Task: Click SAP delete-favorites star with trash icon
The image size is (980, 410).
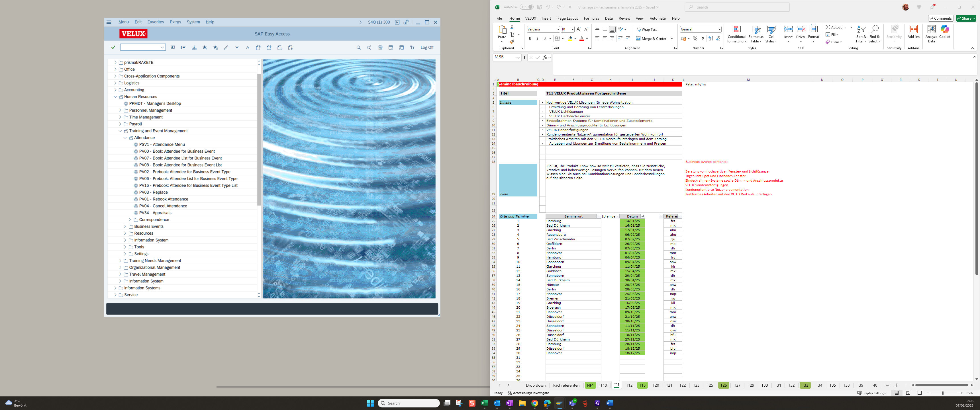Action: pyautogui.click(x=216, y=48)
